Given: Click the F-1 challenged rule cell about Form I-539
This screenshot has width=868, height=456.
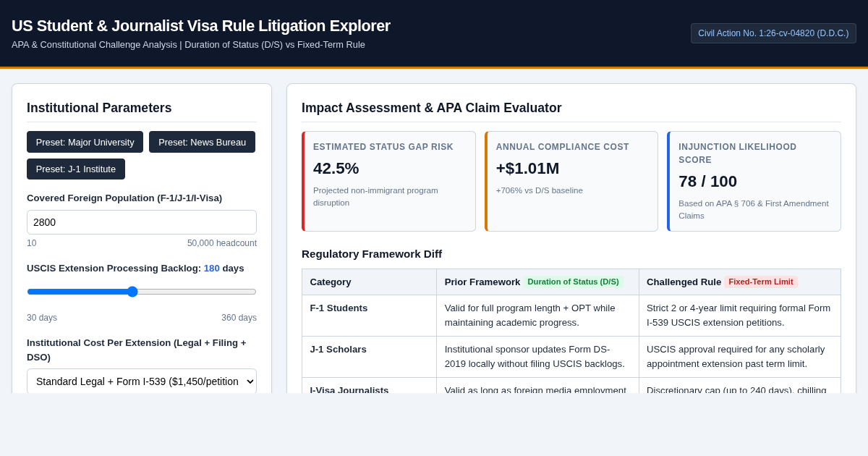Looking at the screenshot, I should 740,316.
